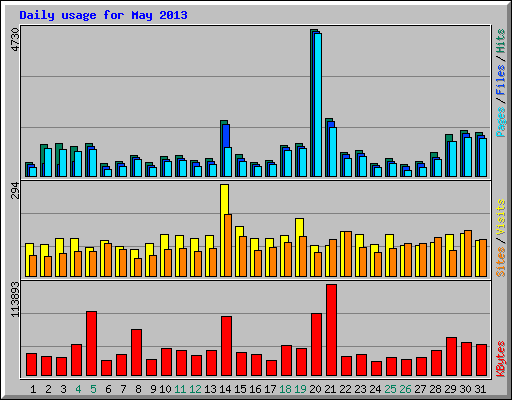This screenshot has height=400, width=512.
Task: Click day label 2 on the x-axis
Action: (48, 389)
